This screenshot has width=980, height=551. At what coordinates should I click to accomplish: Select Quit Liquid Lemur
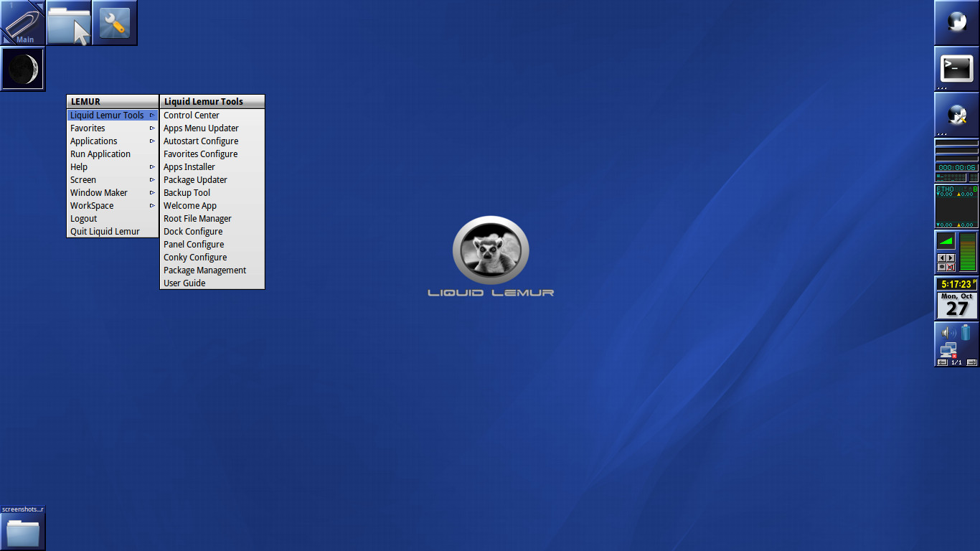click(113, 232)
